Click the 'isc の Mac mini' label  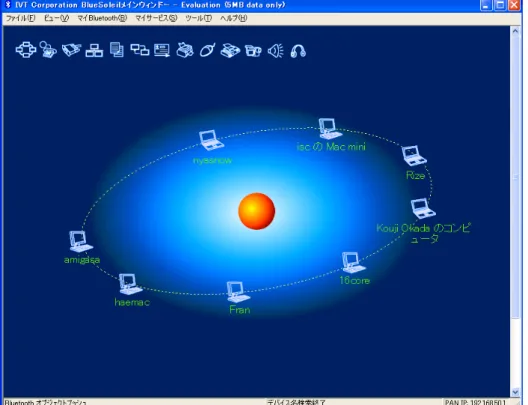coord(331,147)
